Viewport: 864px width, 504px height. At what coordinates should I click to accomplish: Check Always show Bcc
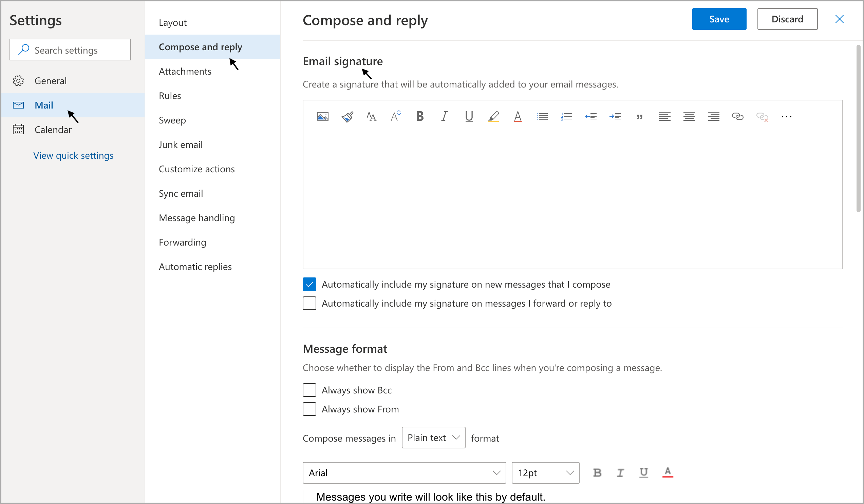pyautogui.click(x=309, y=390)
